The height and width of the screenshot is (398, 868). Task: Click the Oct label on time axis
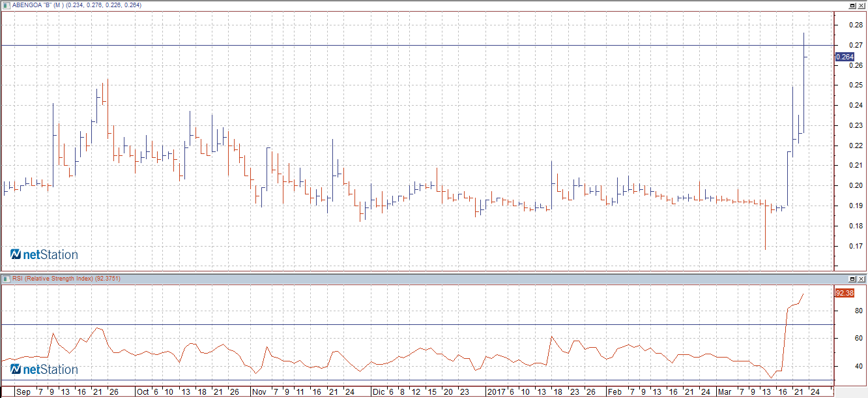pos(143,393)
